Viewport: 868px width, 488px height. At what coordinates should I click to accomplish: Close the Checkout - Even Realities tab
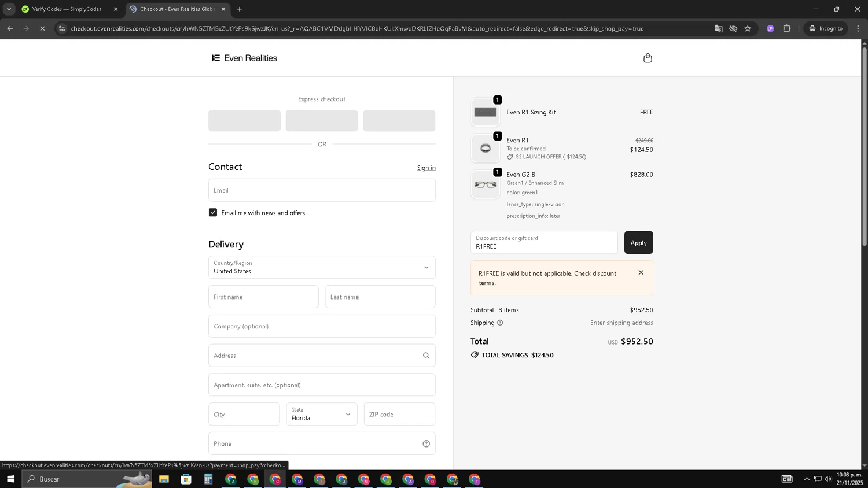[x=223, y=9]
